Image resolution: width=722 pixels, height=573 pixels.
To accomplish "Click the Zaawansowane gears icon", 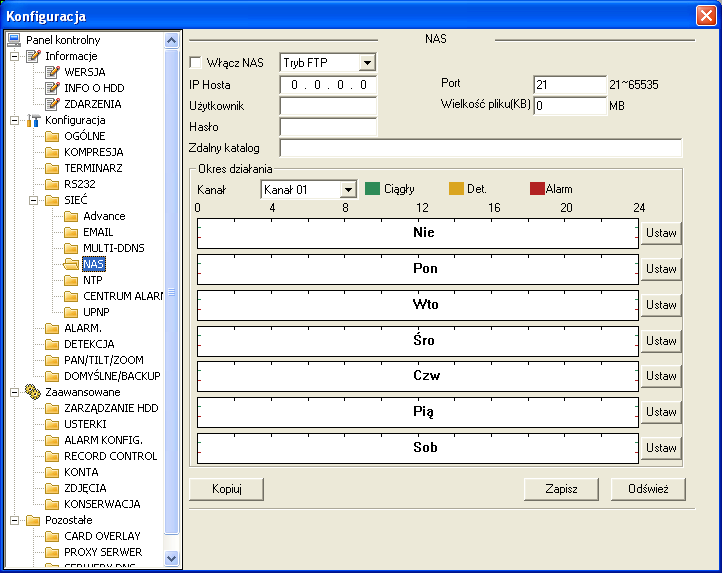I will [x=33, y=392].
